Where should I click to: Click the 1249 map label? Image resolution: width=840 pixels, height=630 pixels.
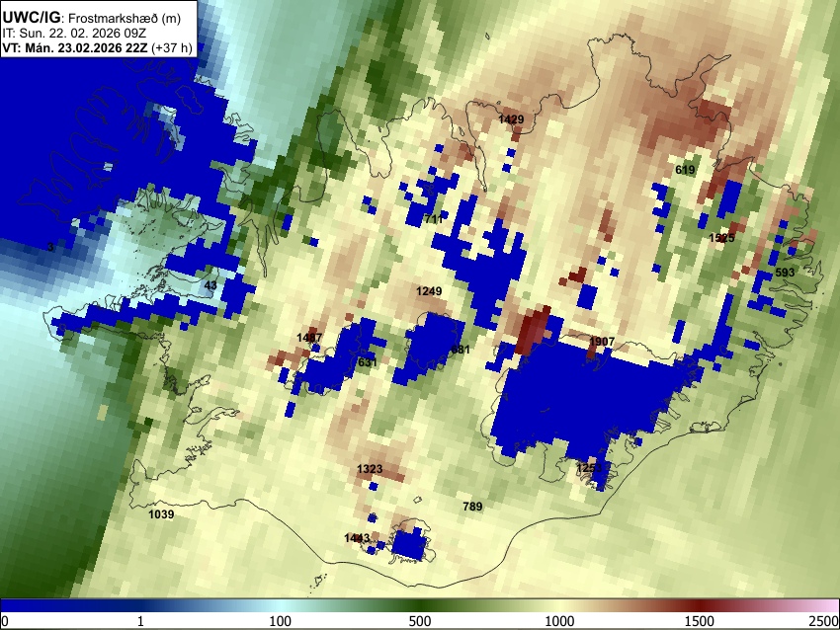click(x=429, y=291)
